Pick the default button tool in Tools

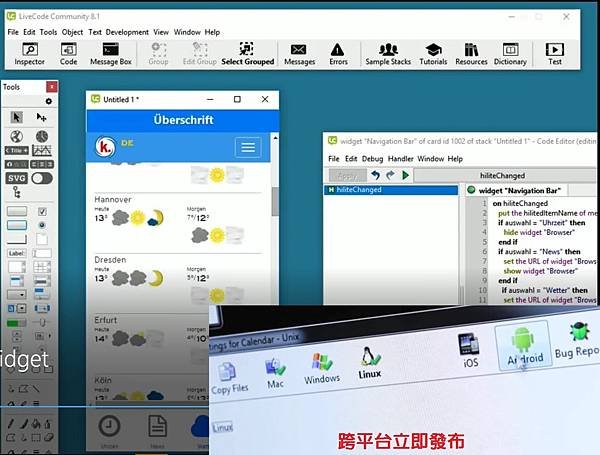(x=17, y=225)
